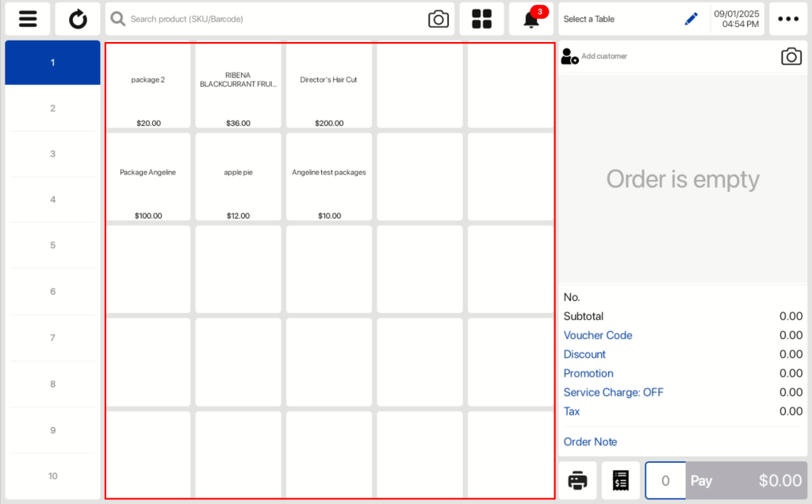Open the receipt bill icon
This screenshot has height=504, width=812.
click(x=620, y=481)
